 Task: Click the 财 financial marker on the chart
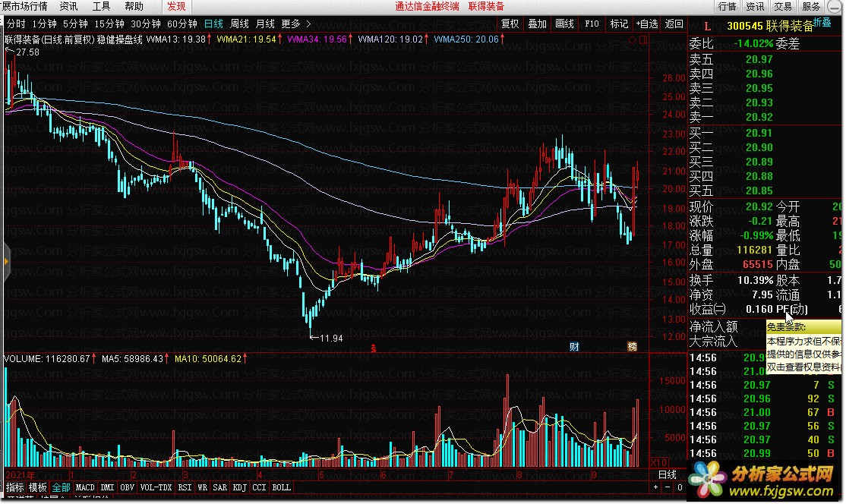pyautogui.click(x=574, y=347)
